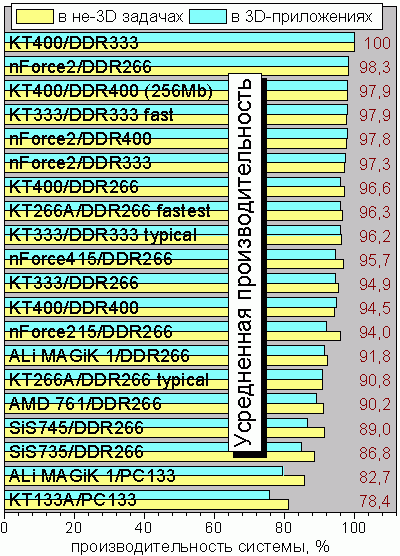Click the right end of ALi MAGiK 1/PC133 cyan bar
The image size is (400, 556).
pos(282,471)
